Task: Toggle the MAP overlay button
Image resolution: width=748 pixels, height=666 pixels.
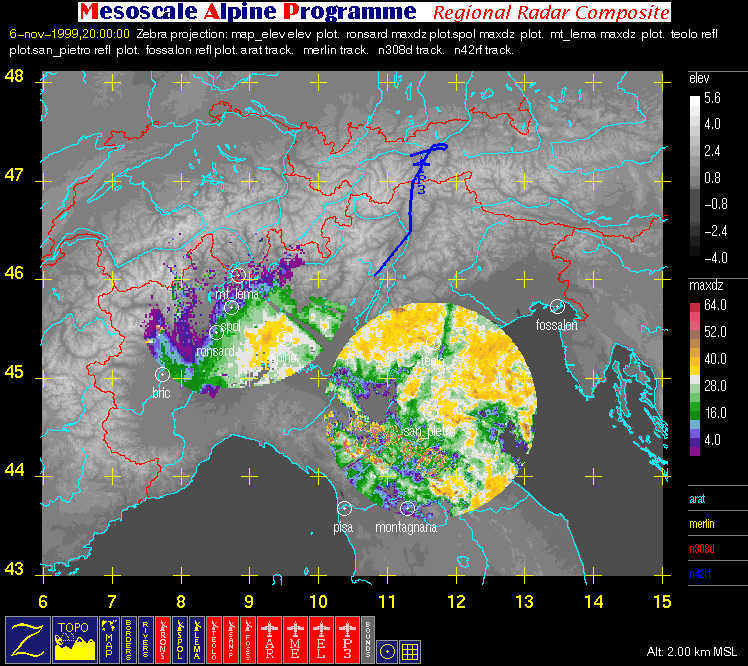Action: pos(110,638)
